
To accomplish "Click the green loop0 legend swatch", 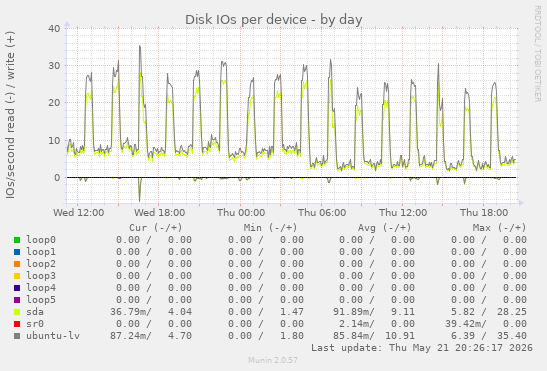I will coord(17,240).
